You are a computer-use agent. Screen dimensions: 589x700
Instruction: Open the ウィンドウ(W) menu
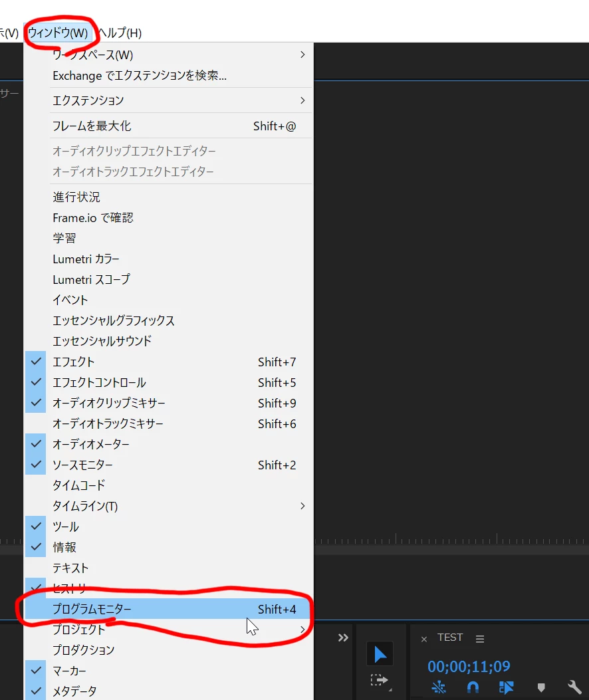[x=58, y=33]
